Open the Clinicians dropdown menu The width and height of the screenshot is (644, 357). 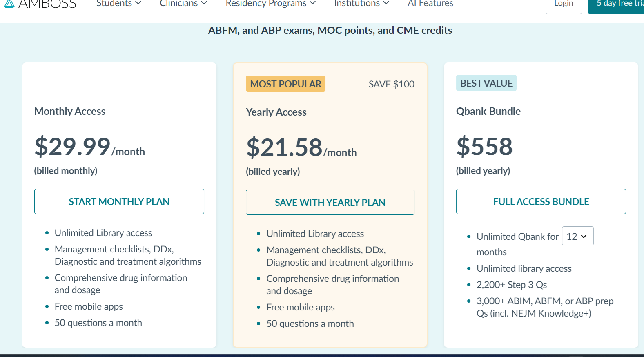[x=183, y=4]
